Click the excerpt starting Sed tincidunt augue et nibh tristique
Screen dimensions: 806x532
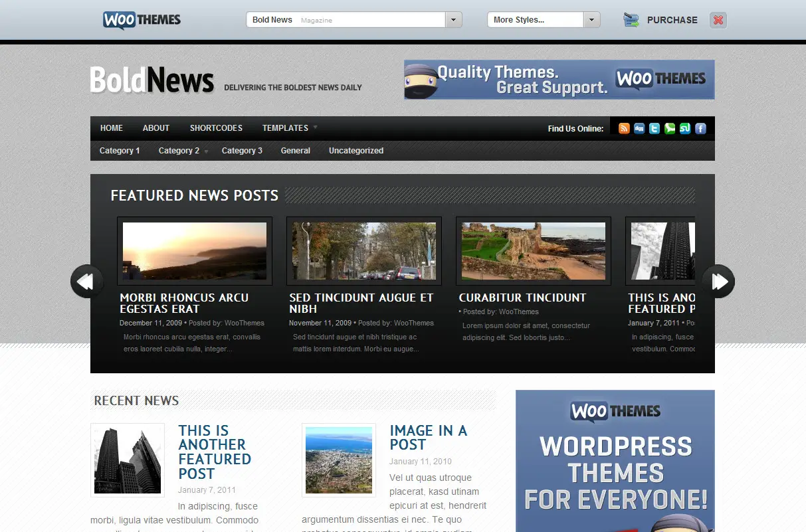tap(356, 343)
